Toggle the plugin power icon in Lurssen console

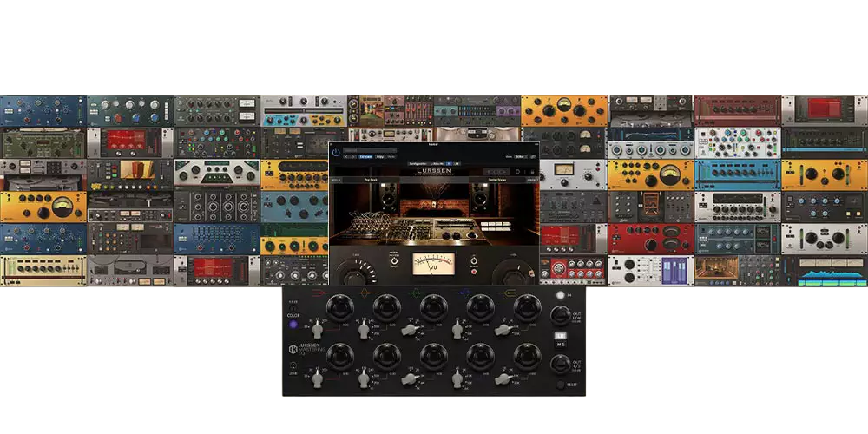[x=336, y=152]
